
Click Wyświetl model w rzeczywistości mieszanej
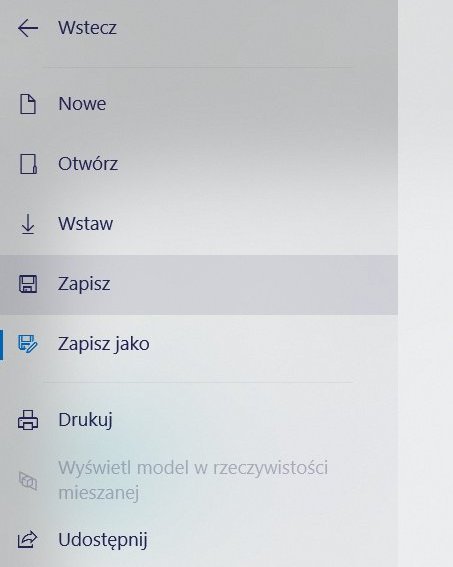click(193, 480)
